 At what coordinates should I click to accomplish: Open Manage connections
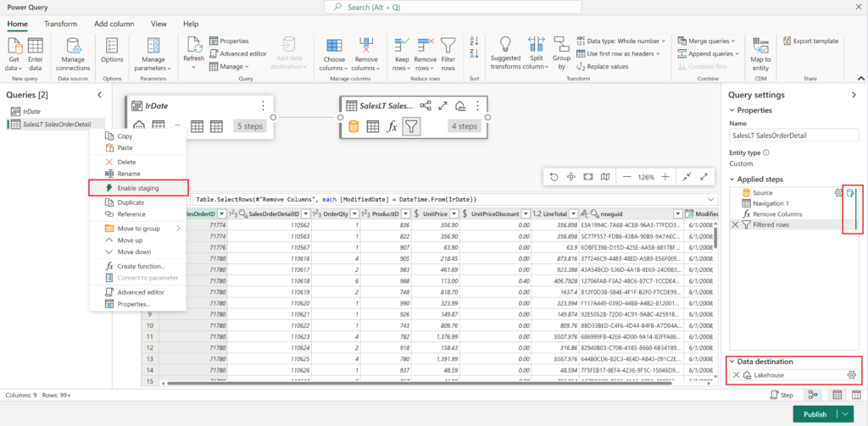click(73, 54)
